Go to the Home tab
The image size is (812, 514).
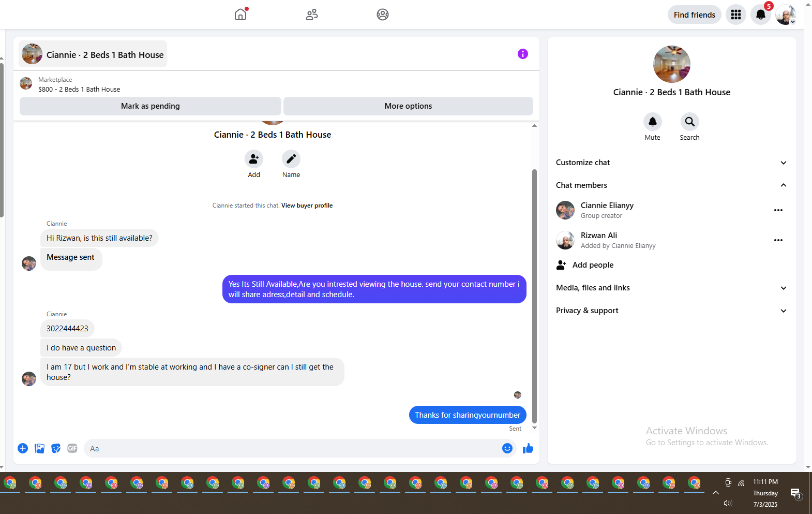240,14
